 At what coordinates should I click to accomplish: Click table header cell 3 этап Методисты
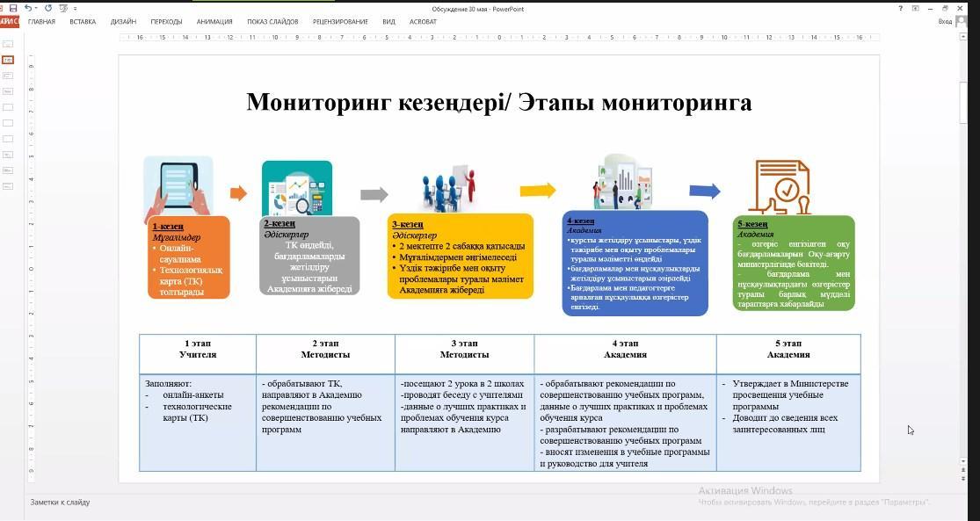pos(464,354)
